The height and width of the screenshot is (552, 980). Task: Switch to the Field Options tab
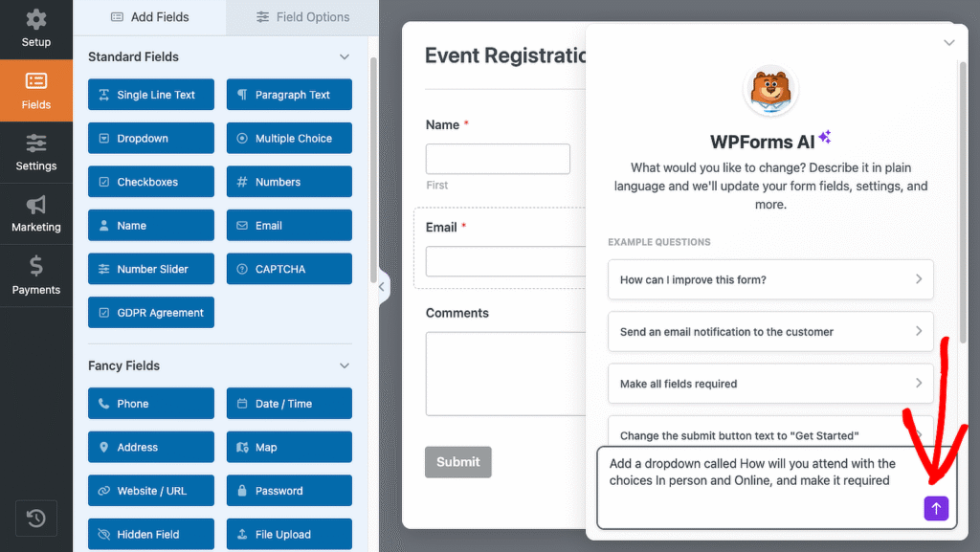[302, 17]
